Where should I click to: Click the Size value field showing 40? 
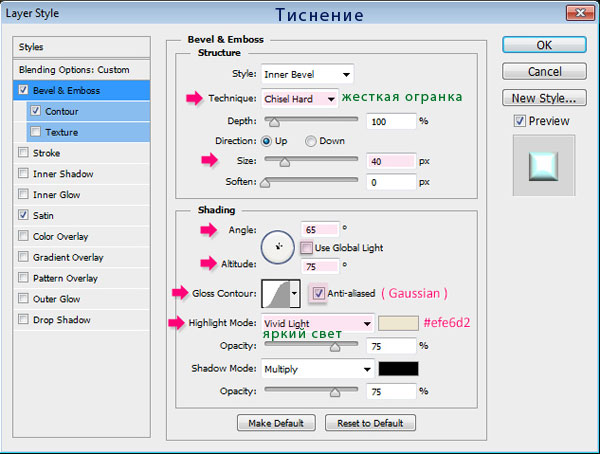click(x=391, y=161)
